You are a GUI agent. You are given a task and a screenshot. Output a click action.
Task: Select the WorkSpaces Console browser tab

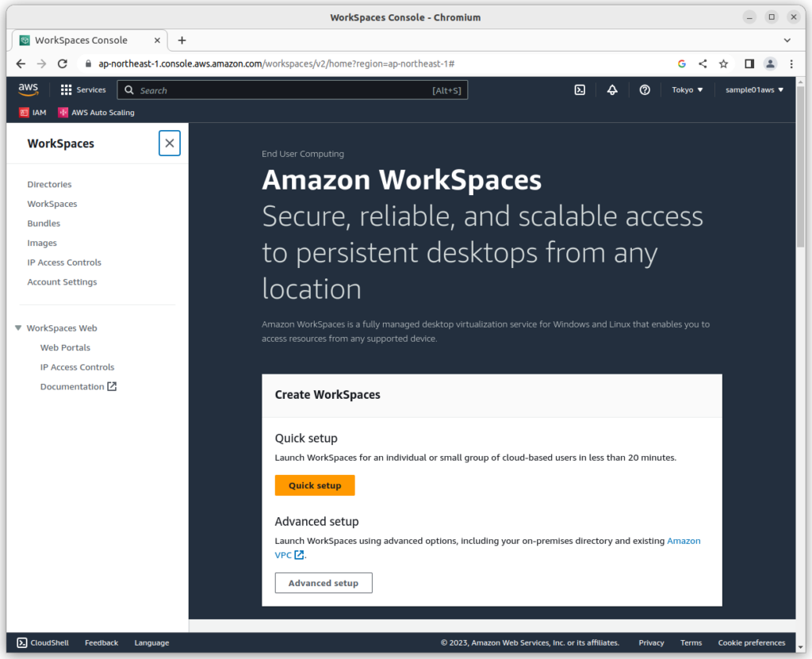point(83,40)
